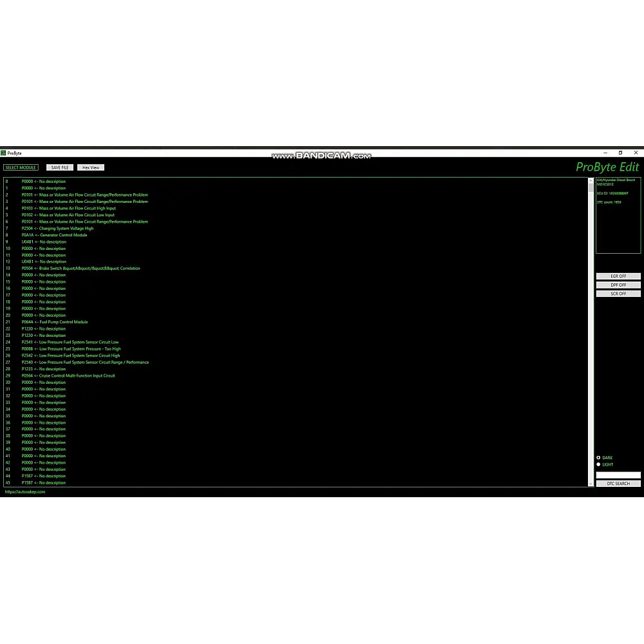Screen dimensions: 644x644
Task: Select the LIGHT theme radio button
Action: pyautogui.click(x=598, y=464)
